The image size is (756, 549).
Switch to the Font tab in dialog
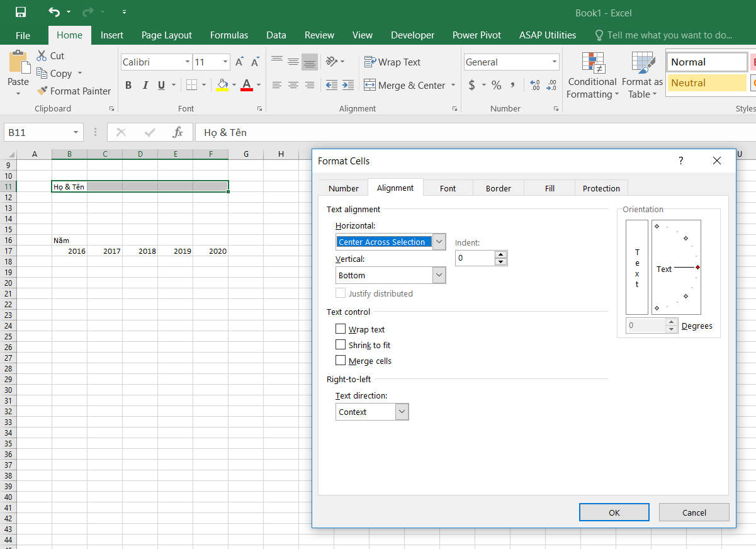coord(448,188)
